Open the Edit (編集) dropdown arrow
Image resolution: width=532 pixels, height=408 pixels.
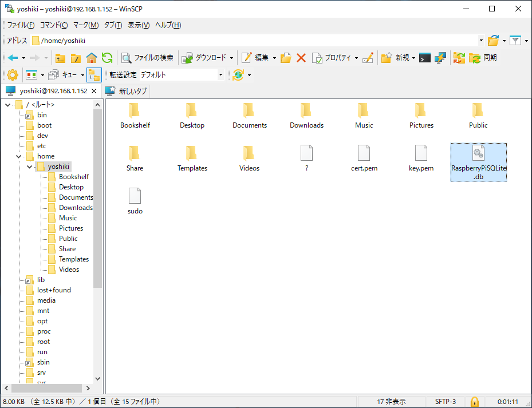coord(274,58)
